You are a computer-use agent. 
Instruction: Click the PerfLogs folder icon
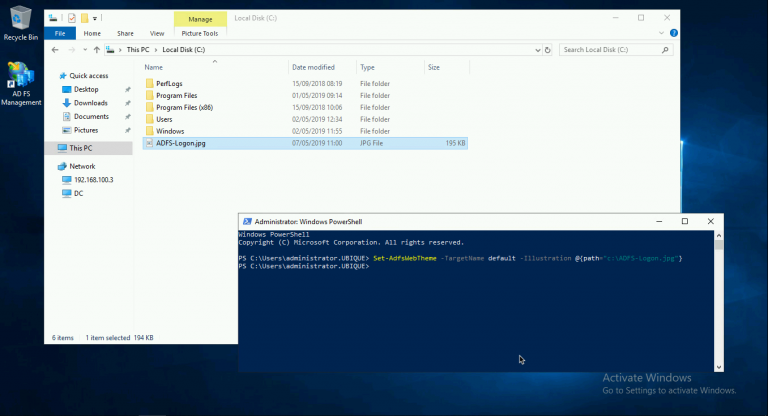coord(149,83)
